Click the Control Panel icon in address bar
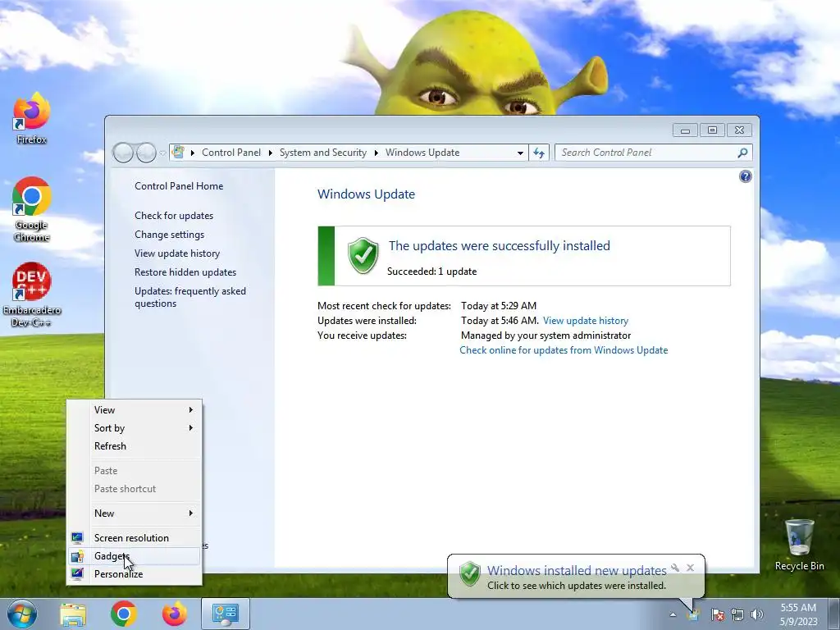 [178, 152]
